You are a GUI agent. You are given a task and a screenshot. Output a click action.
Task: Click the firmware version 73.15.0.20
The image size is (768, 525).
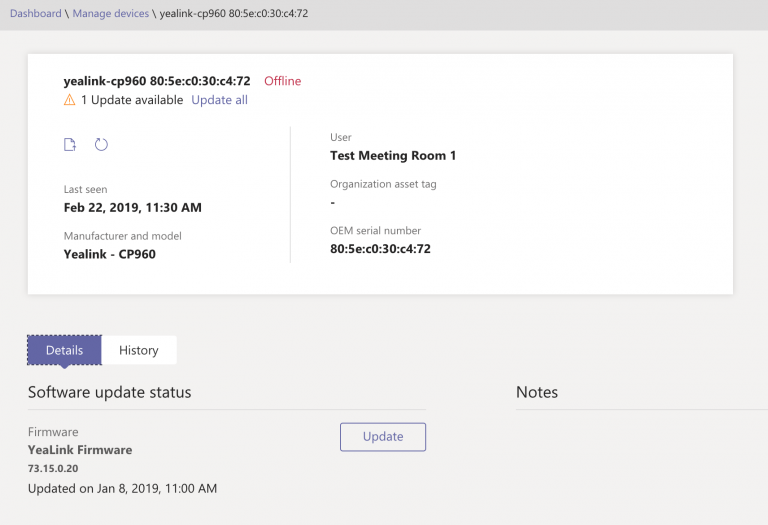click(x=53, y=468)
